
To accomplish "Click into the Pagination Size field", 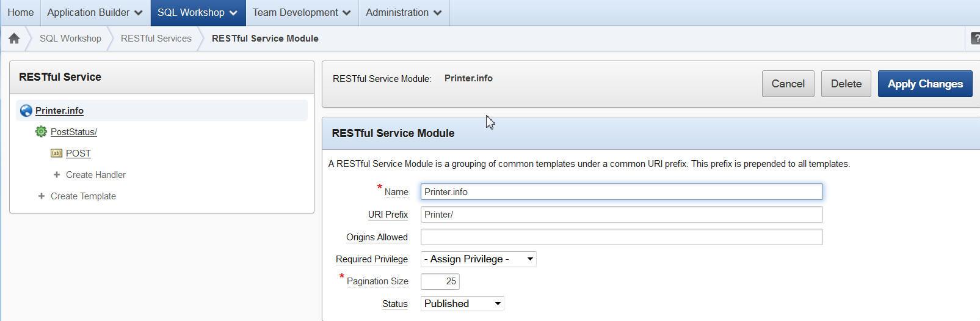I will pos(440,281).
